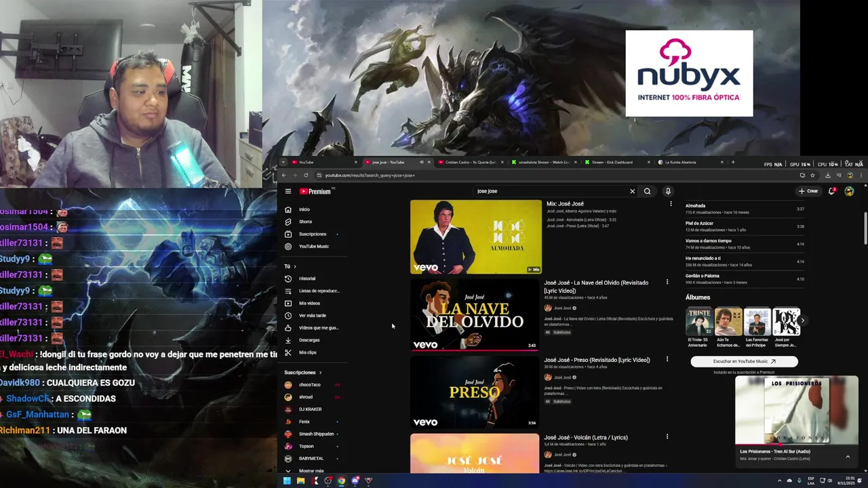This screenshot has height=488, width=868.
Task: Play 'He renunciado a ti' song
Action: tap(745, 262)
